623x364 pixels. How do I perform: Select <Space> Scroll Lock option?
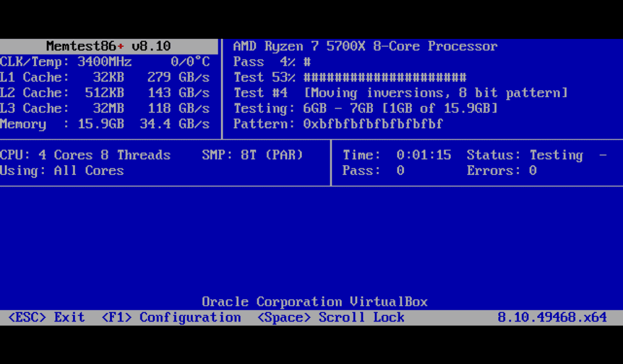pos(331,318)
